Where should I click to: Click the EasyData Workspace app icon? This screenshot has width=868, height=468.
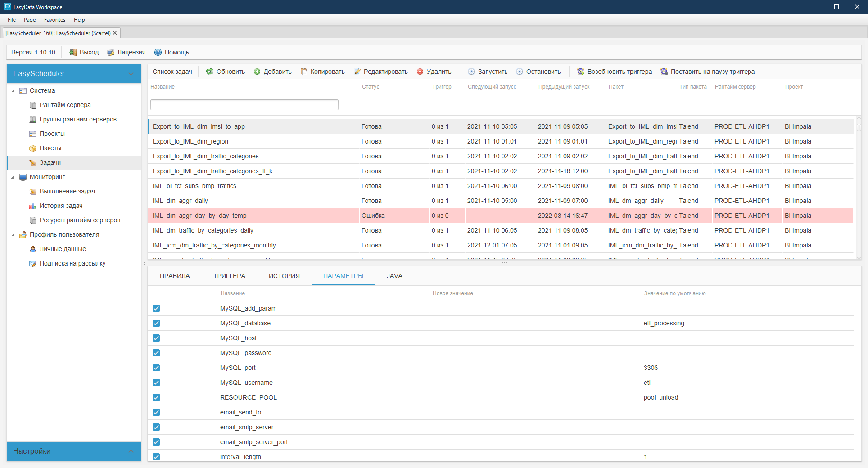(7, 7)
